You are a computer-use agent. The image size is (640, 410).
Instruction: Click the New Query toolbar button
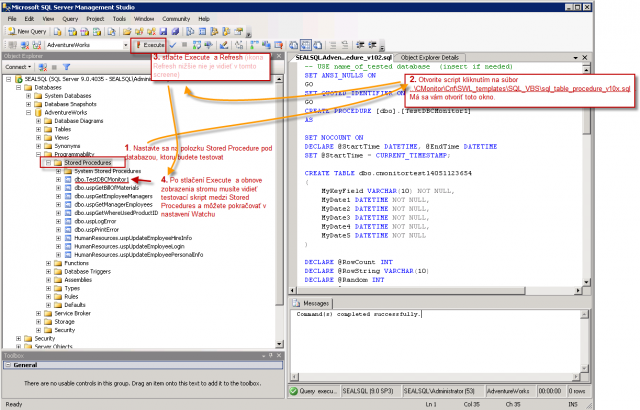tap(27, 31)
